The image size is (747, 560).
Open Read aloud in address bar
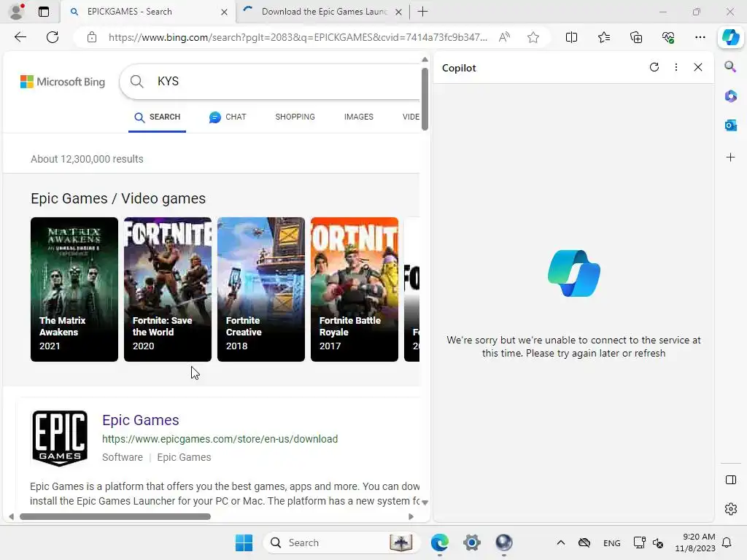504,37
